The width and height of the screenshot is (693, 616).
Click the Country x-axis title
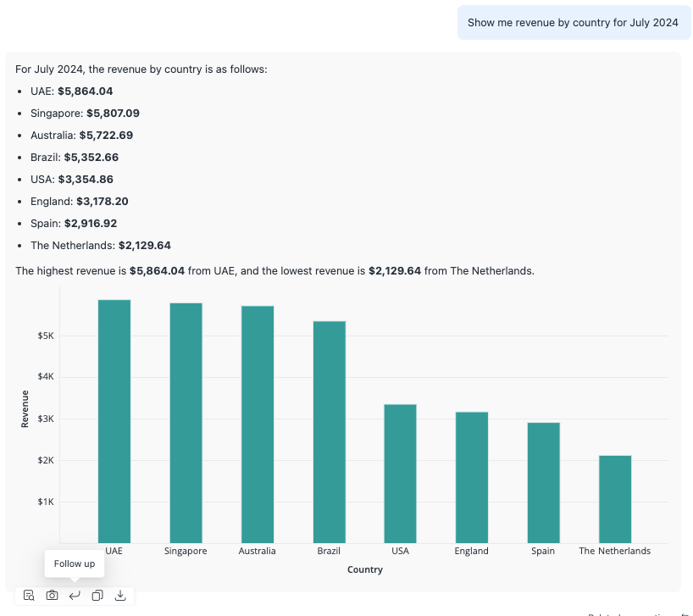(364, 570)
